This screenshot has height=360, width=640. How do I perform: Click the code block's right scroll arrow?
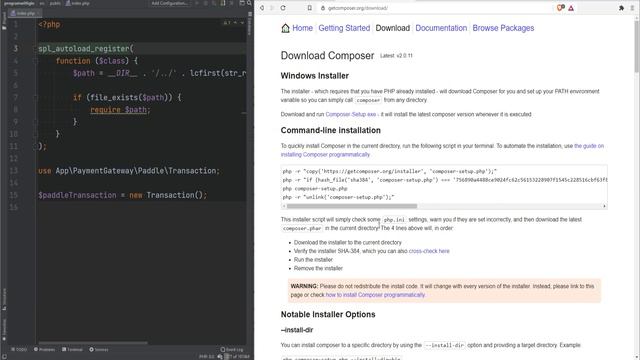coord(604,206)
